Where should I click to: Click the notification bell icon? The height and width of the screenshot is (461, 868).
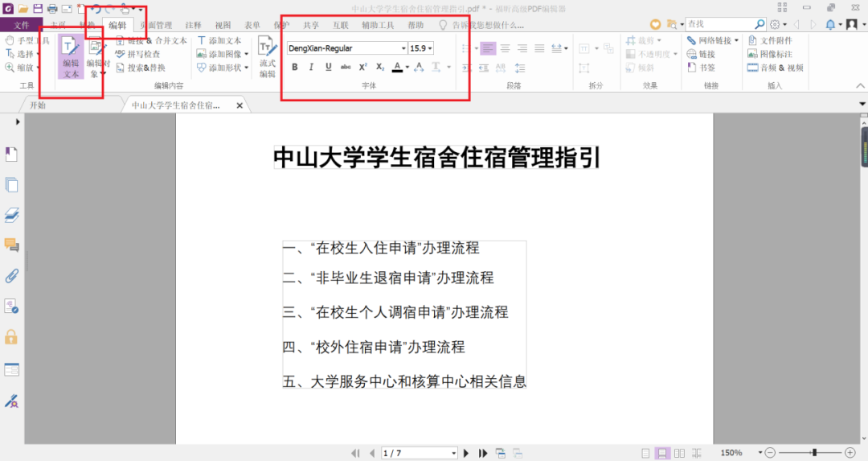tap(830, 24)
